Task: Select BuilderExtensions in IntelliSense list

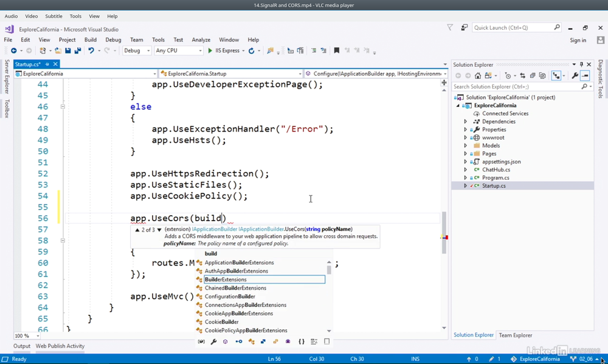Action: point(264,280)
